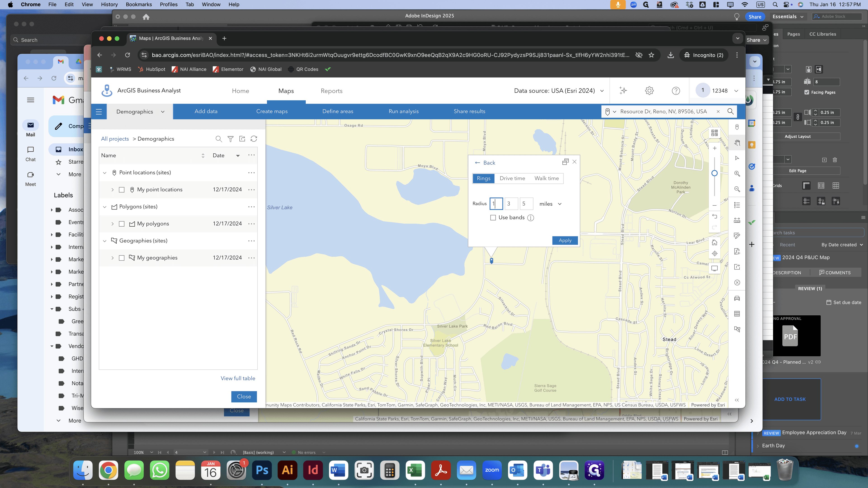Select the pan hand map tool
The width and height of the screenshot is (868, 488).
[x=737, y=143]
